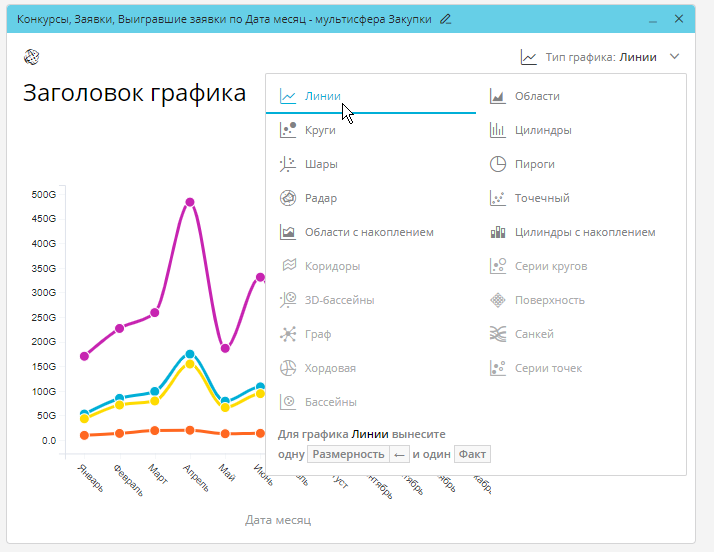The height and width of the screenshot is (552, 714).
Task: Click the Точечный scatter chart icon
Action: coord(497,198)
